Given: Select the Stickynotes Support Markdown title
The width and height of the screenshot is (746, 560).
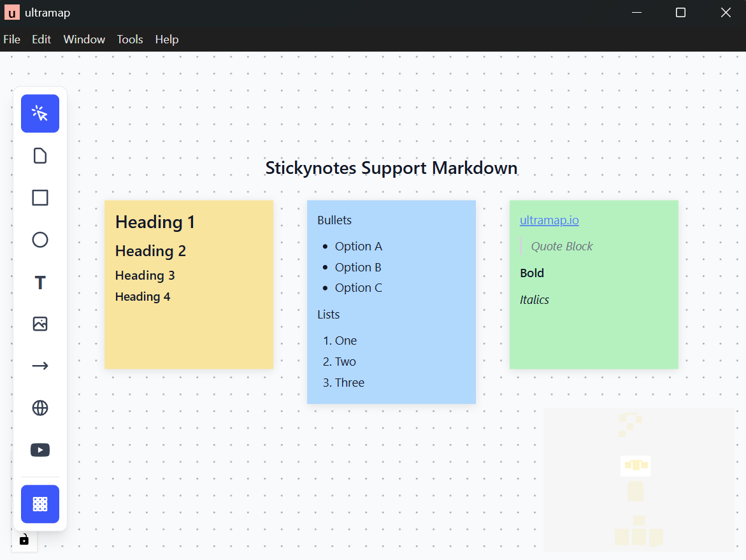Looking at the screenshot, I should pyautogui.click(x=391, y=168).
